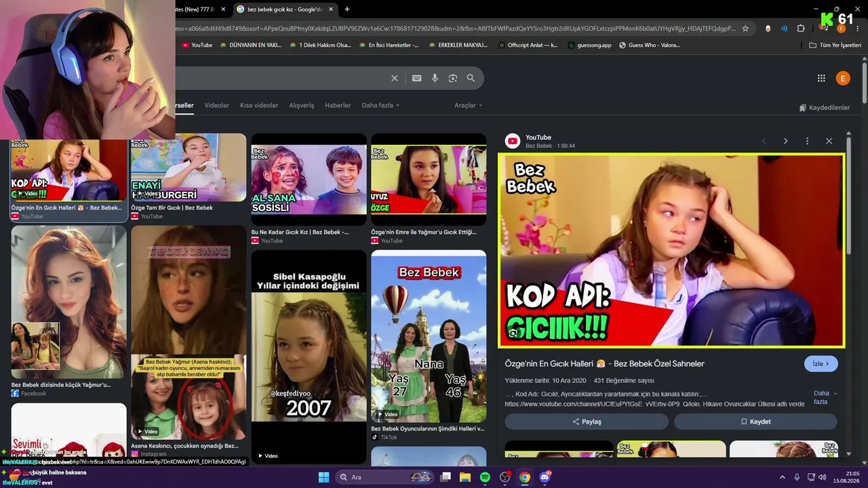Screen dimensions: 868x488
Task: Open the Google account avatar menu
Action: 843,79
